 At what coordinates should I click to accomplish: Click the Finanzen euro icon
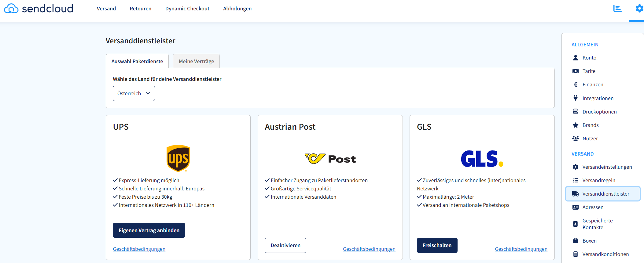575,85
